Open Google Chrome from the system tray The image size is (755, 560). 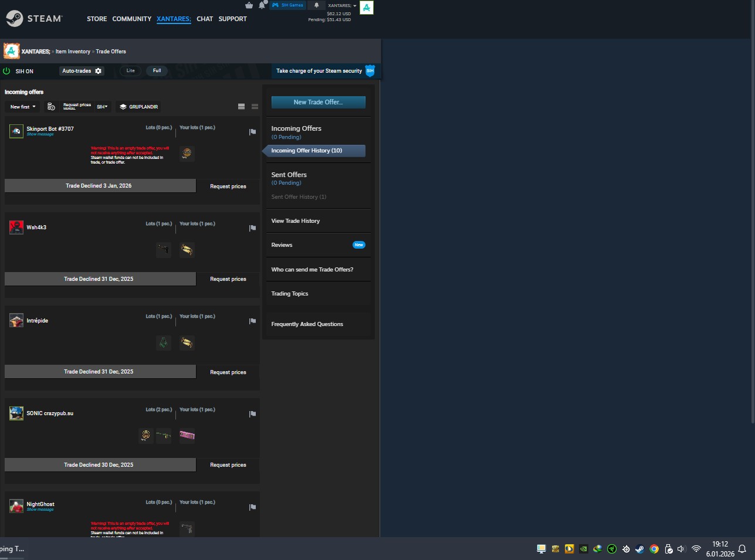654,549
